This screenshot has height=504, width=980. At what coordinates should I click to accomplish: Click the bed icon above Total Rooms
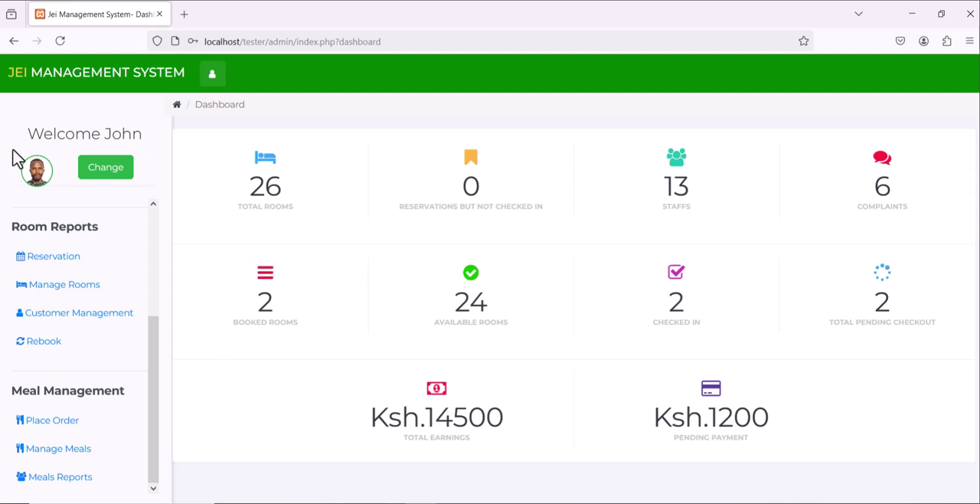pos(265,157)
